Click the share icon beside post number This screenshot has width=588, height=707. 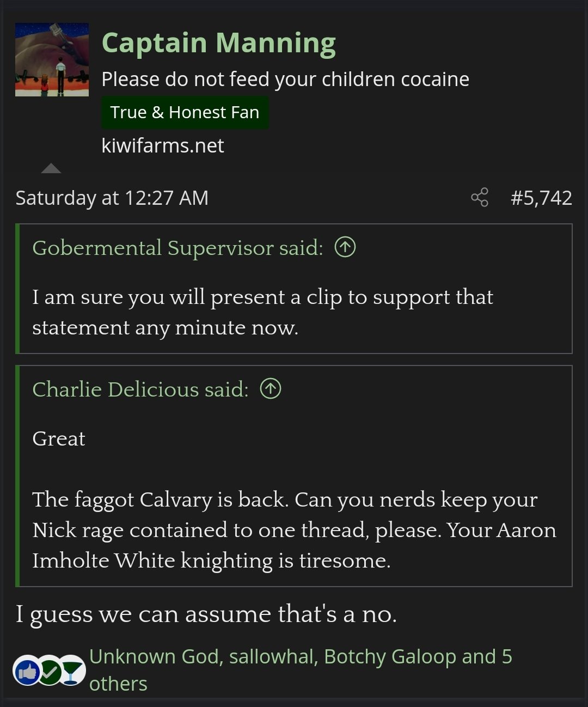coord(480,197)
